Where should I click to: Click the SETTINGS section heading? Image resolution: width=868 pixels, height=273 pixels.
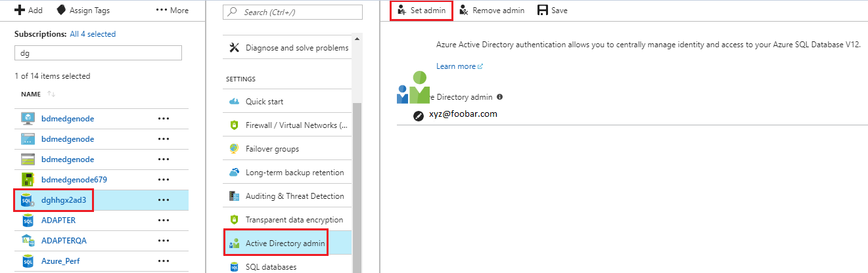click(x=240, y=79)
